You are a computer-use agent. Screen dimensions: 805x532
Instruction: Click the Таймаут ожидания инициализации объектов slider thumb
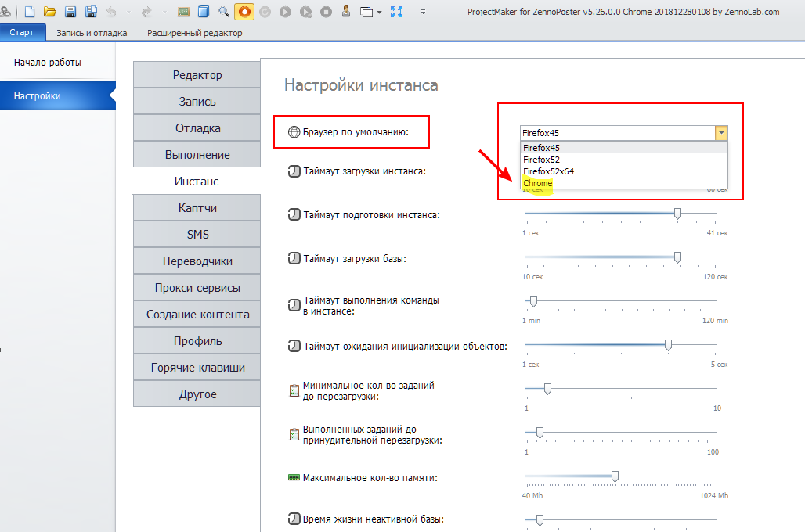coord(668,345)
